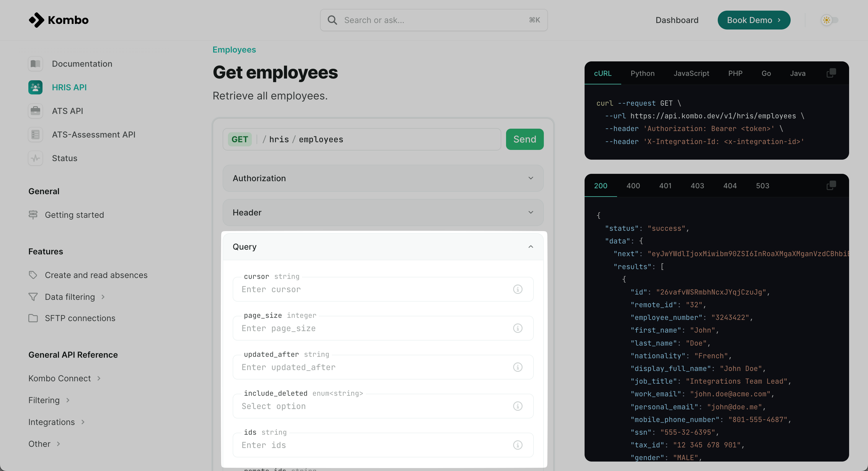
Task: Focus the Search or ask field
Action: [434, 20]
